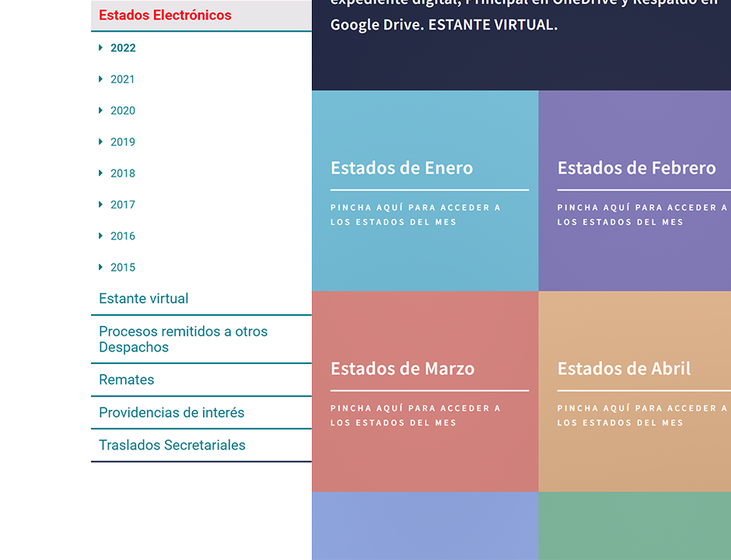Click the triangle beside 2020
This screenshot has width=731, height=560.
(101, 110)
